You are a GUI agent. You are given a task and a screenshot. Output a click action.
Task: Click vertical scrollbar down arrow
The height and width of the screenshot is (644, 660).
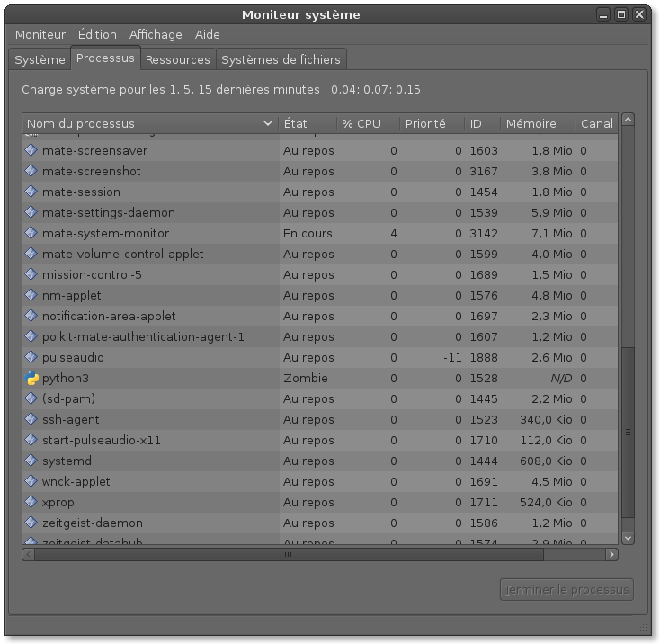coord(628,538)
